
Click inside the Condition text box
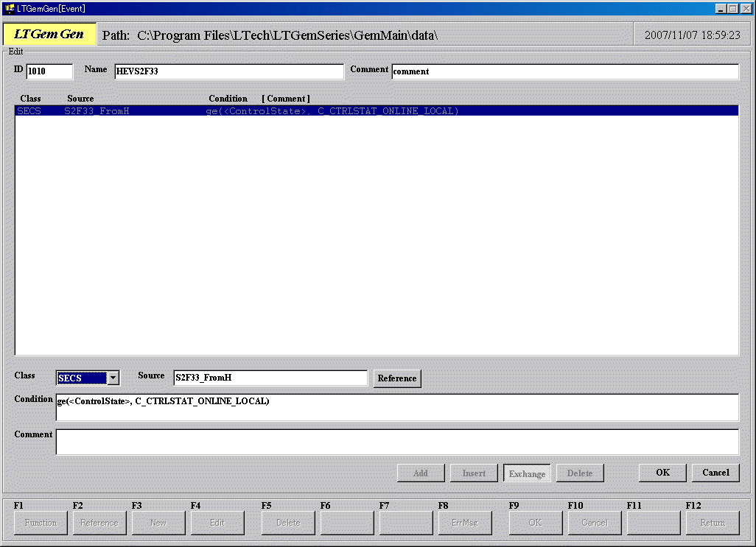tap(396, 407)
